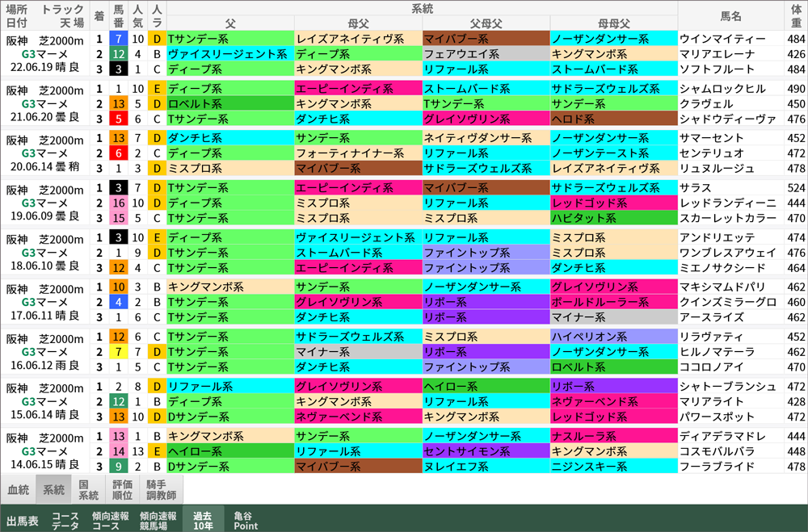Click the 16.06.12 雨 良 race date

[44, 366]
